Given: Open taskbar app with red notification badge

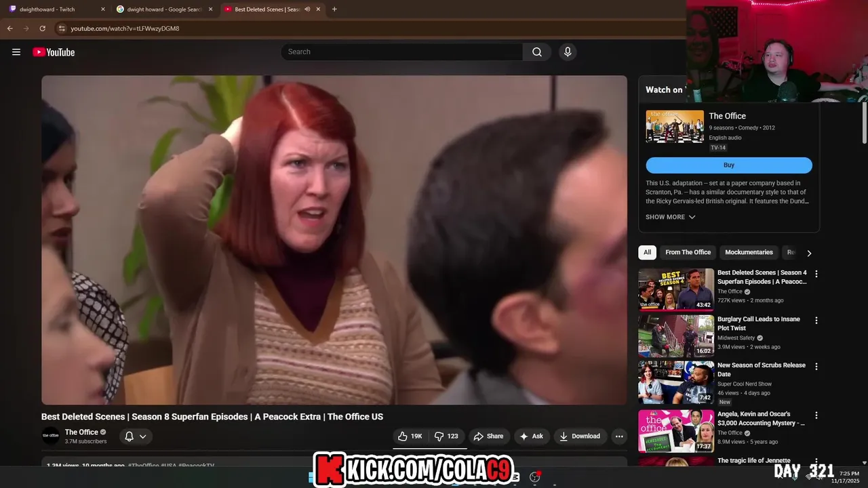Looking at the screenshot, I should [x=535, y=476].
